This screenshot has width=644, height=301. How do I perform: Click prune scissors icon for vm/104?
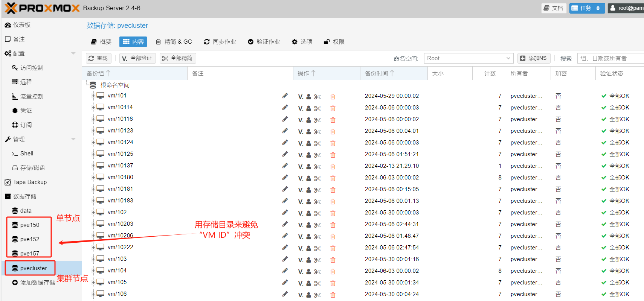(x=317, y=272)
